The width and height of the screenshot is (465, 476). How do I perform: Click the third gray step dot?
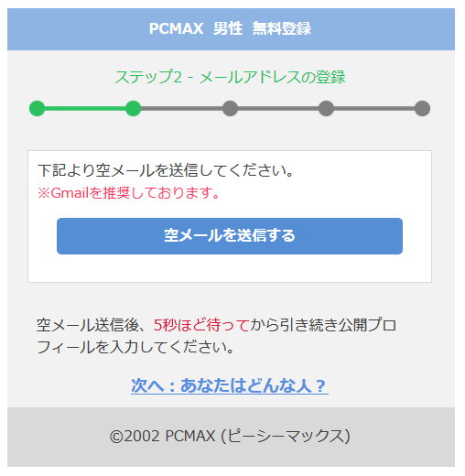[230, 108]
